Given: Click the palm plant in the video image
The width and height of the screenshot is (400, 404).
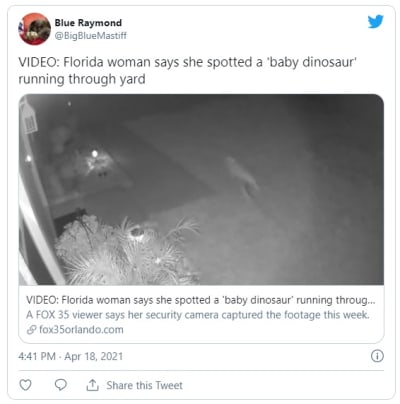Looking at the screenshot, I should pos(127,251).
